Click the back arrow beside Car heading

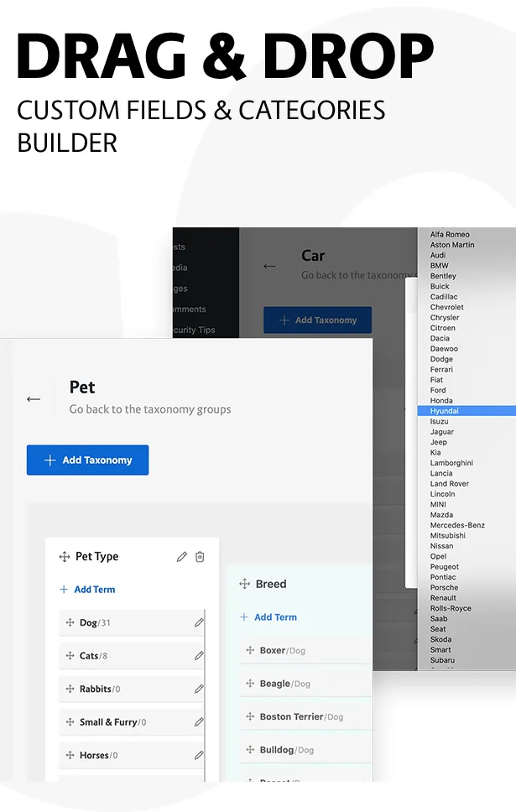[269, 266]
